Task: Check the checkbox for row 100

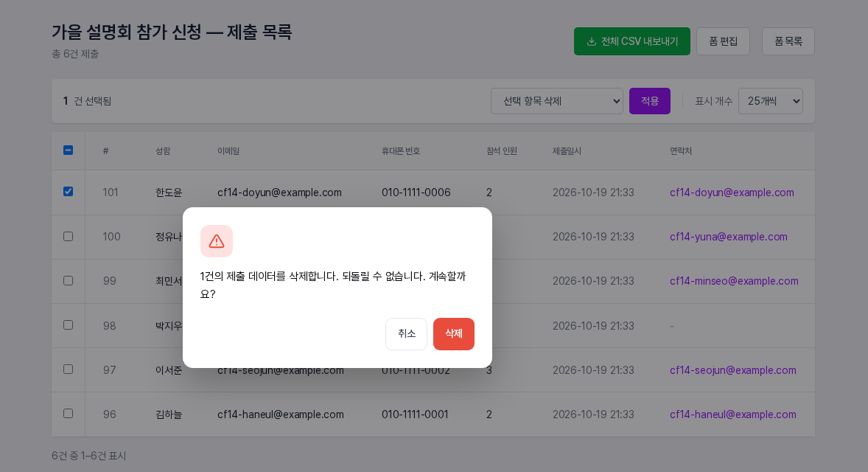Action: [x=68, y=237]
